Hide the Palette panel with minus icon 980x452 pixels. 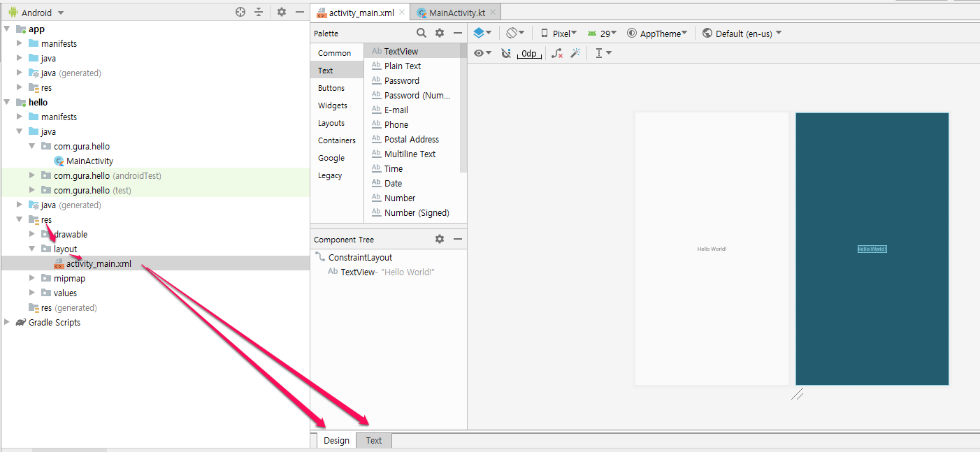click(x=458, y=33)
